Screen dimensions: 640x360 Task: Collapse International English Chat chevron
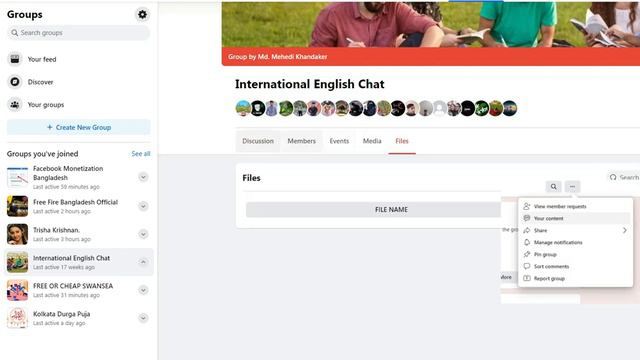point(143,262)
